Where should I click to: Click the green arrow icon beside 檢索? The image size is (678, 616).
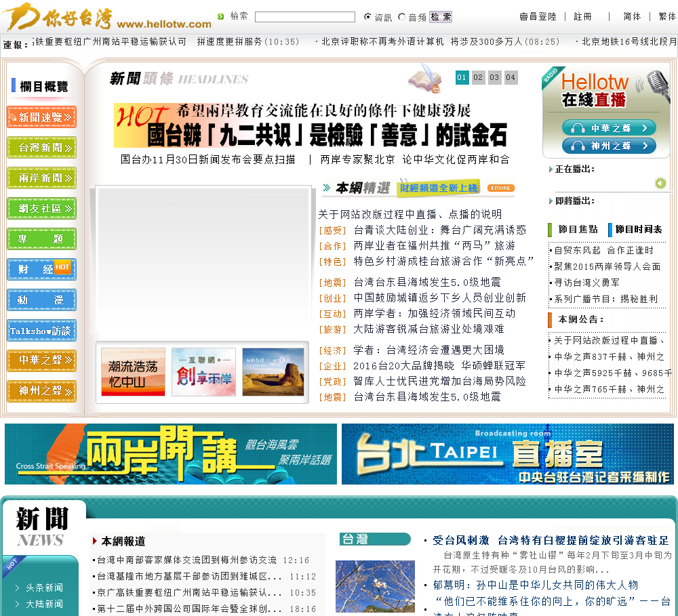coord(221,16)
